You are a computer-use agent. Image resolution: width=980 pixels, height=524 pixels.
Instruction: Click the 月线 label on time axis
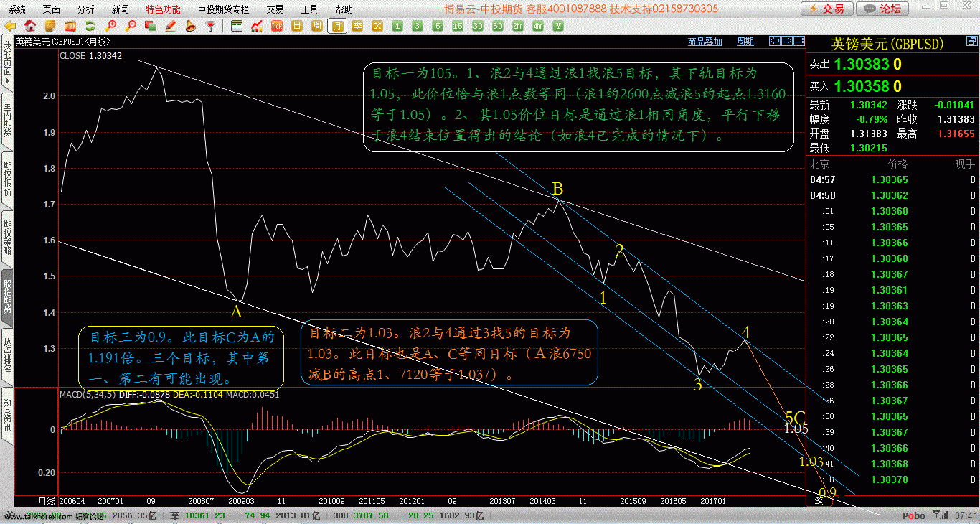[x=47, y=500]
